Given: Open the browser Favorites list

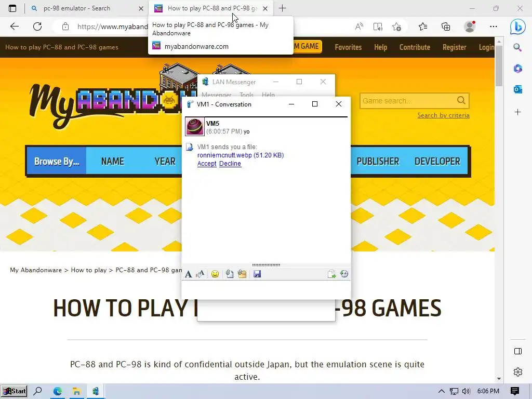Looking at the screenshot, I should click(423, 26).
